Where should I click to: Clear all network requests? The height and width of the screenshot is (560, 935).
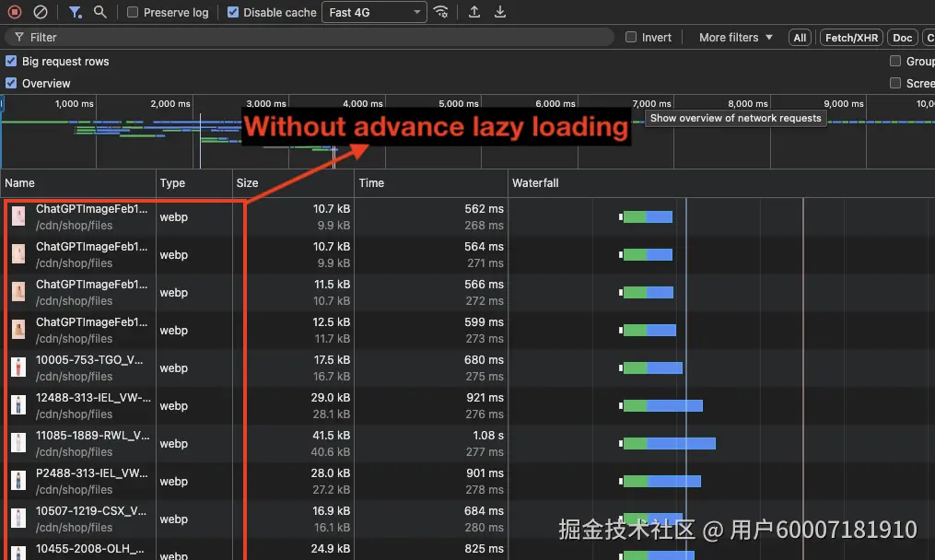coord(39,12)
